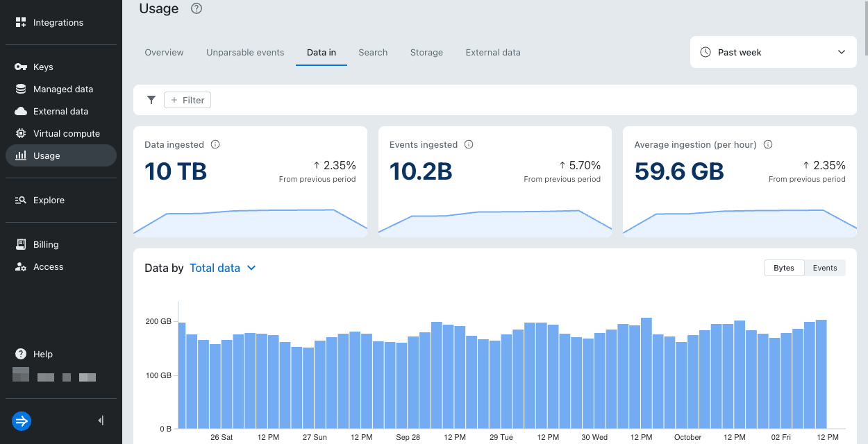Image resolution: width=868 pixels, height=444 pixels.
Task: Click the Managed data database icon
Action: coord(21,89)
